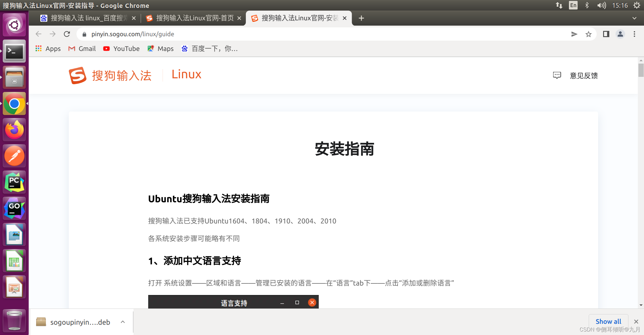Open sound volume indicator
644x335 pixels.
coord(601,5)
